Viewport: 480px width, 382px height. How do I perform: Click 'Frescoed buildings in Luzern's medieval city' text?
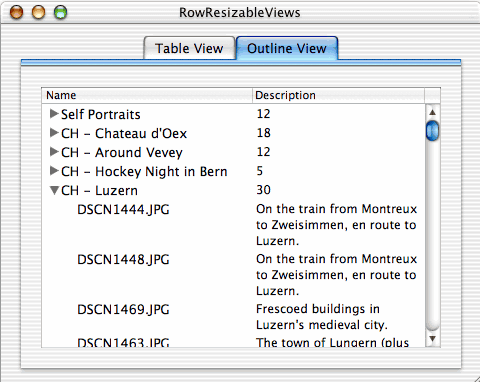pos(322,317)
